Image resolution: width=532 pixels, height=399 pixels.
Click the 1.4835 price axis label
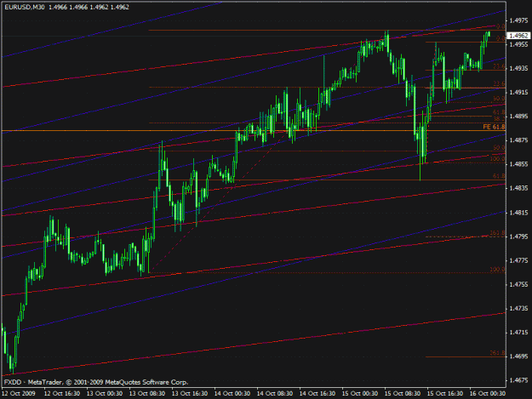coord(518,188)
